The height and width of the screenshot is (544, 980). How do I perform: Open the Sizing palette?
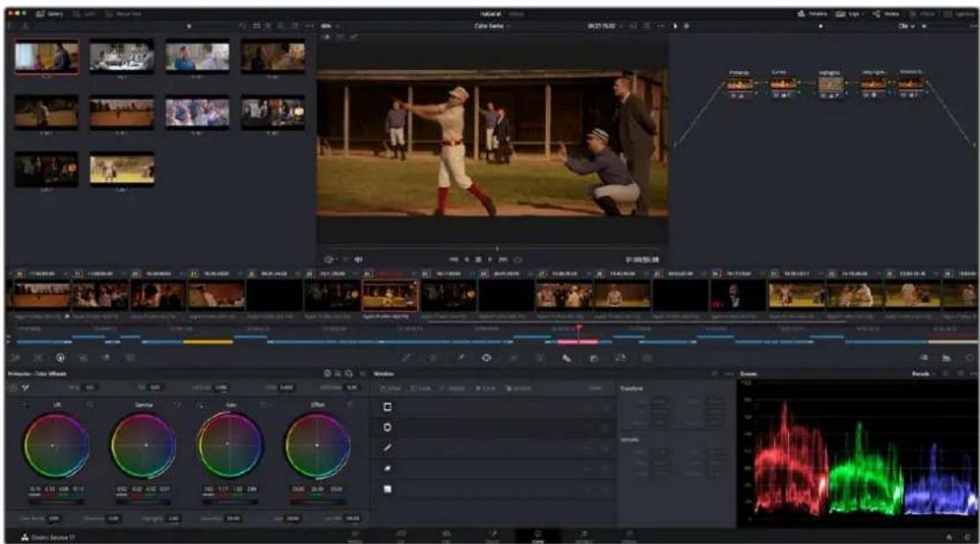tap(620, 358)
